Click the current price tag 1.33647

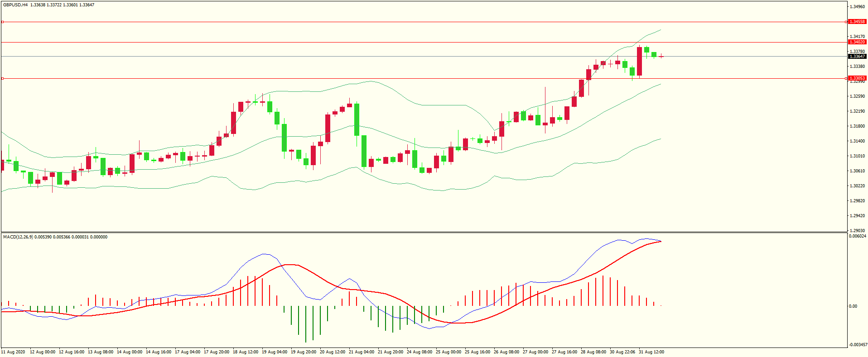tap(857, 57)
